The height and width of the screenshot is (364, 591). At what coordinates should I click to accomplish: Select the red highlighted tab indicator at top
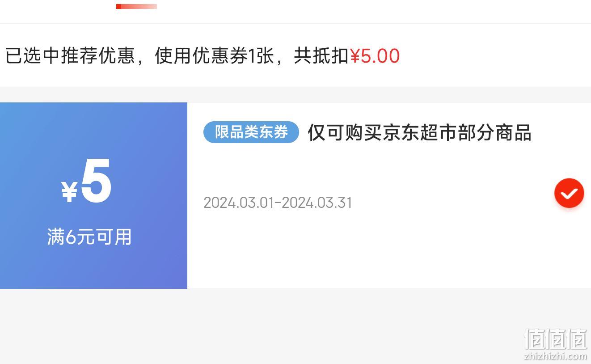tap(136, 6)
